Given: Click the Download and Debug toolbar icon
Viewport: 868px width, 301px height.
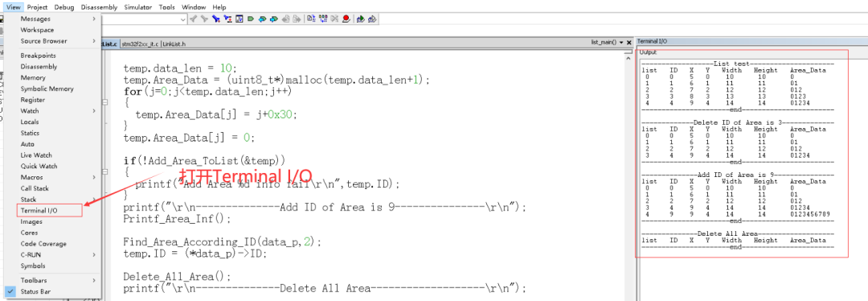Looking at the screenshot, I should point(360,19).
